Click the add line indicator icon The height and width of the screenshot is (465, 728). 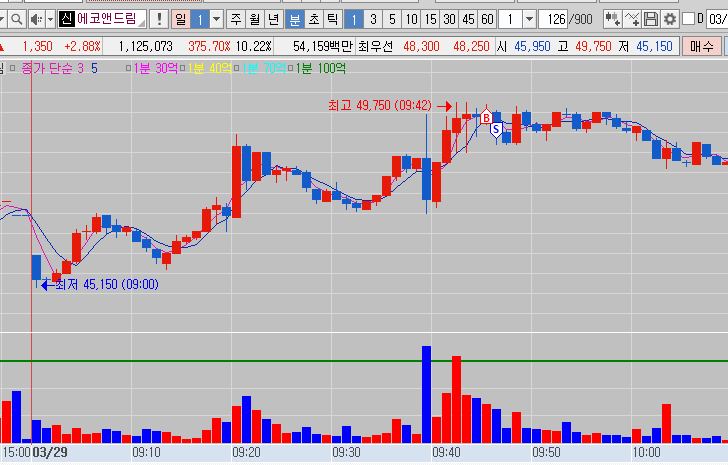point(633,19)
